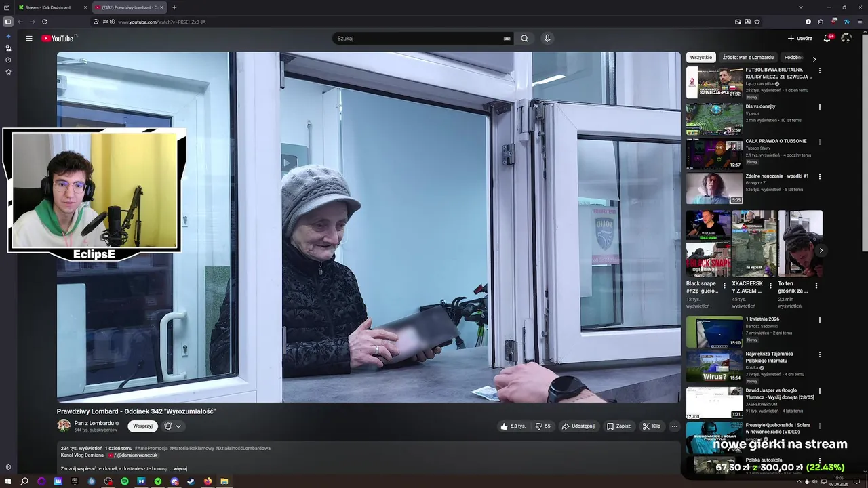
Task: Open options for Zdalne nauczanie - wpadki #1
Action: click(819, 177)
